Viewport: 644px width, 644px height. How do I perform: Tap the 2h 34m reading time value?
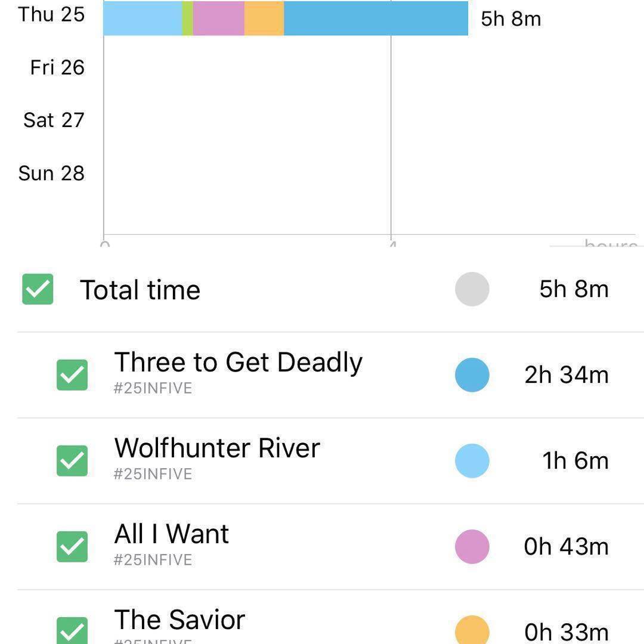[x=566, y=375]
